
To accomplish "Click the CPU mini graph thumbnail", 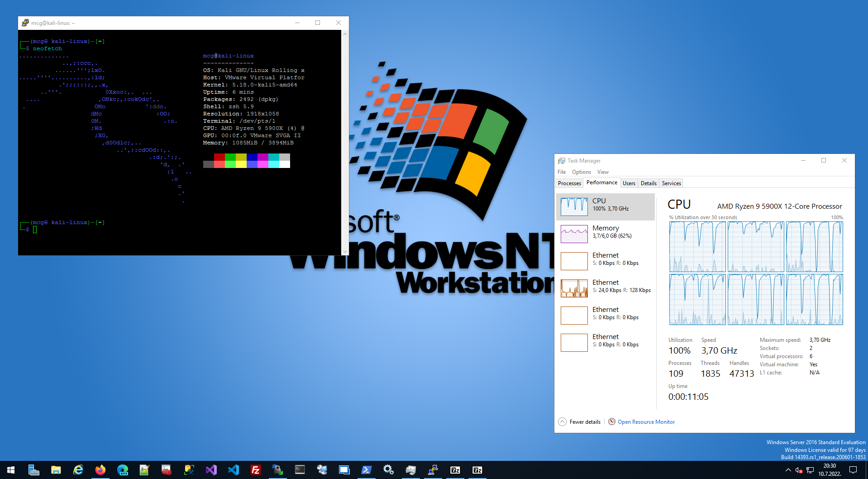I will pyautogui.click(x=574, y=207).
